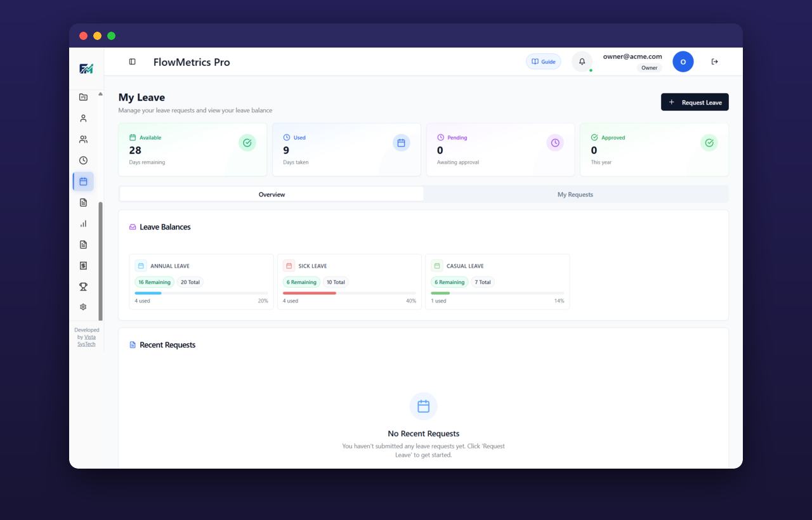The width and height of the screenshot is (812, 520).
Task: Click the Request Leave button
Action: (x=695, y=102)
